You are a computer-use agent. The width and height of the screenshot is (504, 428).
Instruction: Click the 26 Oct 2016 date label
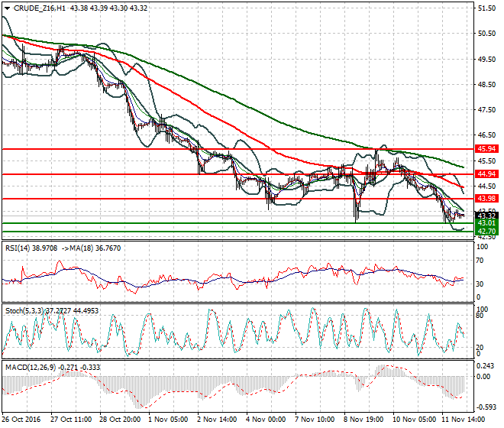pos(21,420)
